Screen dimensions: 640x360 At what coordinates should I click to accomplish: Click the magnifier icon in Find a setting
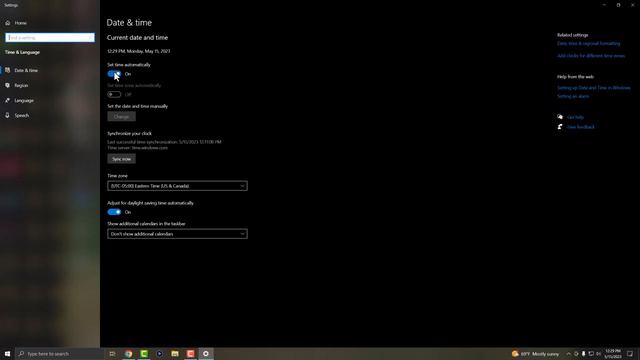pos(90,38)
